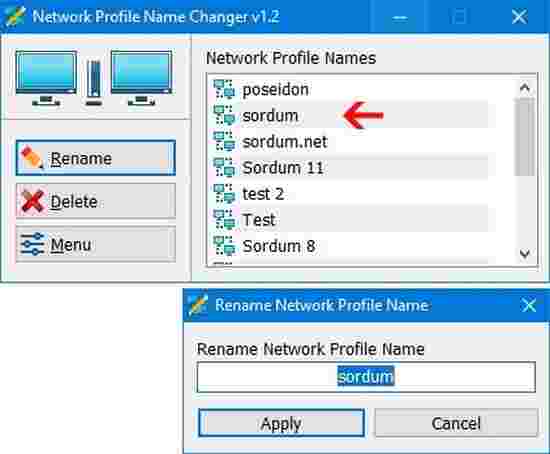This screenshot has width=550, height=454.
Task: Select the network icon beside sordum.net
Action: tap(224, 141)
